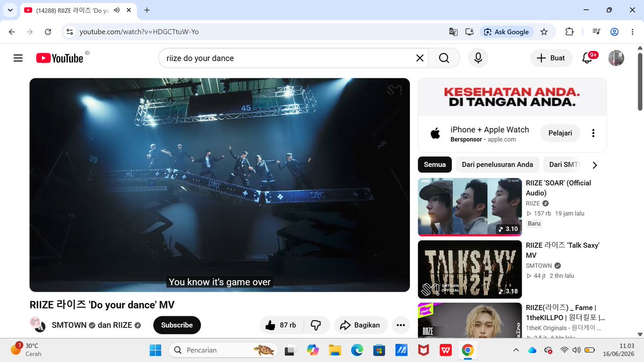Image resolution: width=644 pixels, height=362 pixels.
Task: Open File Explorer from the taskbar
Action: [335, 350]
